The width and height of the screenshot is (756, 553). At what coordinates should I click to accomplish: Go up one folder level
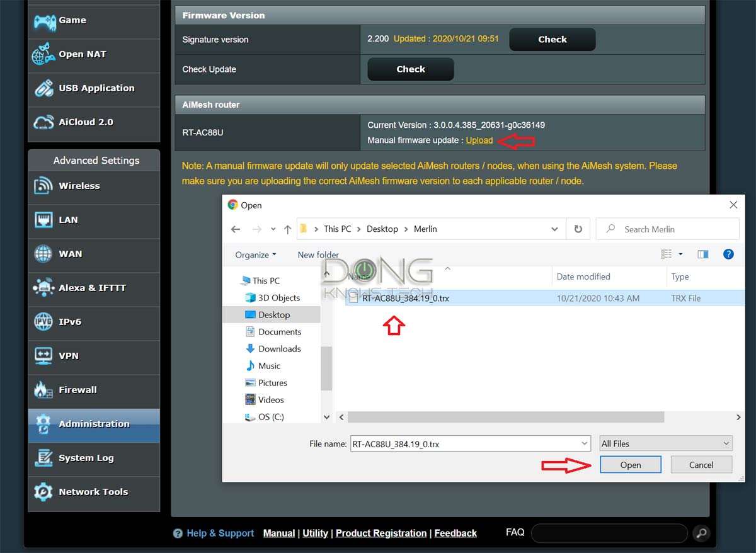click(287, 229)
